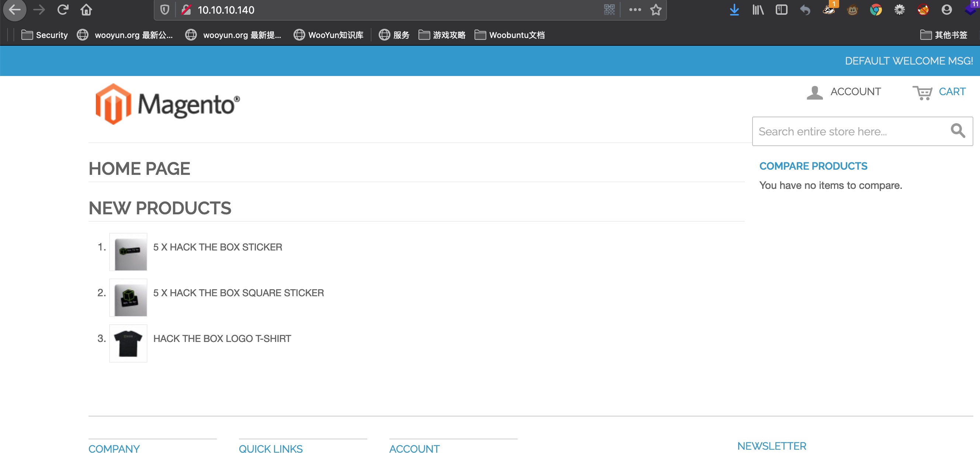Click the browser reload icon
Screen dimensions: 980x453
point(63,10)
